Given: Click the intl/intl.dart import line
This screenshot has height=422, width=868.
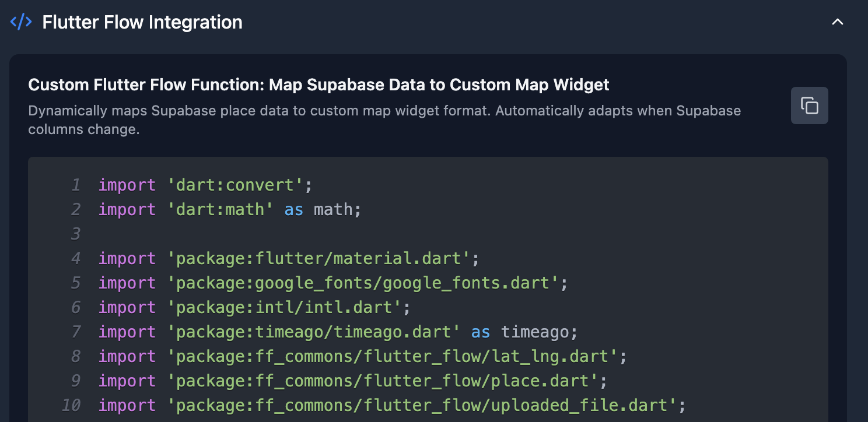Looking at the screenshot, I should click(x=254, y=308).
